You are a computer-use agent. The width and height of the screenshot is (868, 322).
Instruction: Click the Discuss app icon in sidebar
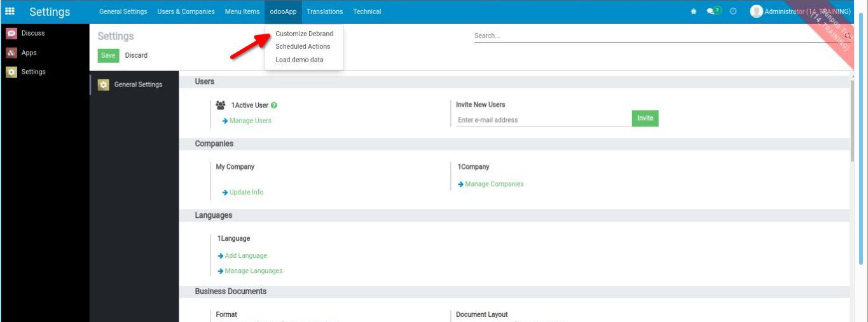(11, 34)
